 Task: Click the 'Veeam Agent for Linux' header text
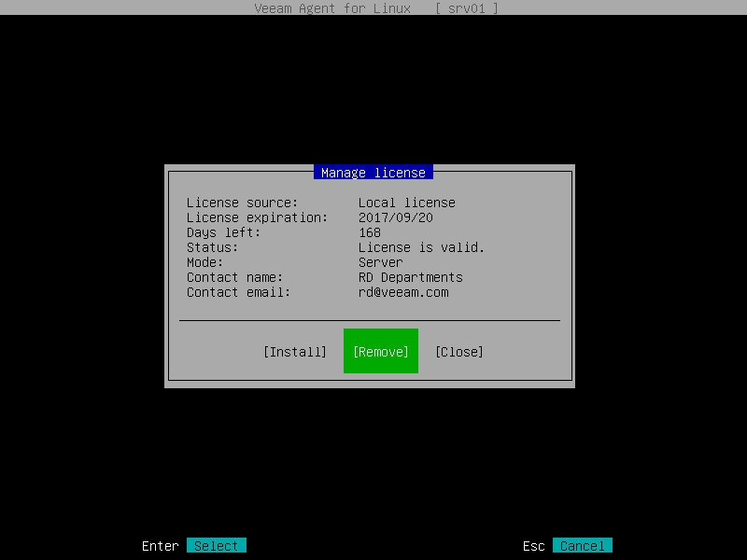332,8
